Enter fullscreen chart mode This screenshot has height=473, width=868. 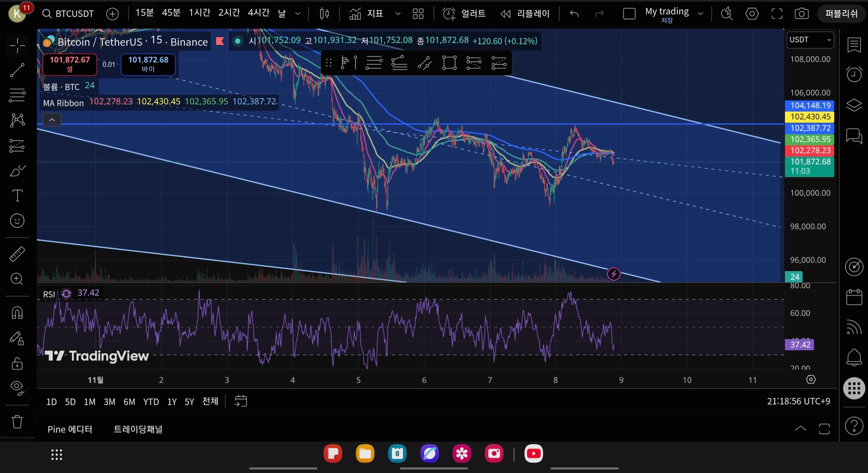coord(777,14)
